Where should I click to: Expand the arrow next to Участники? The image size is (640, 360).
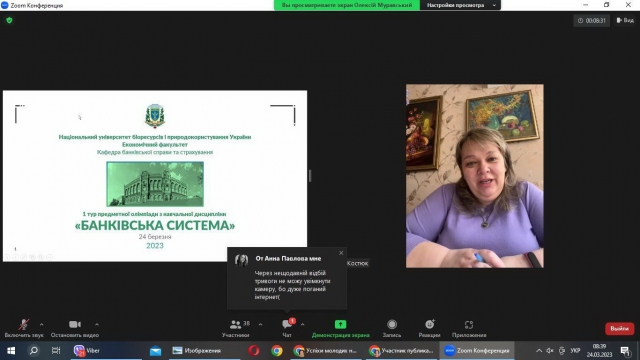pyautogui.click(x=260, y=324)
